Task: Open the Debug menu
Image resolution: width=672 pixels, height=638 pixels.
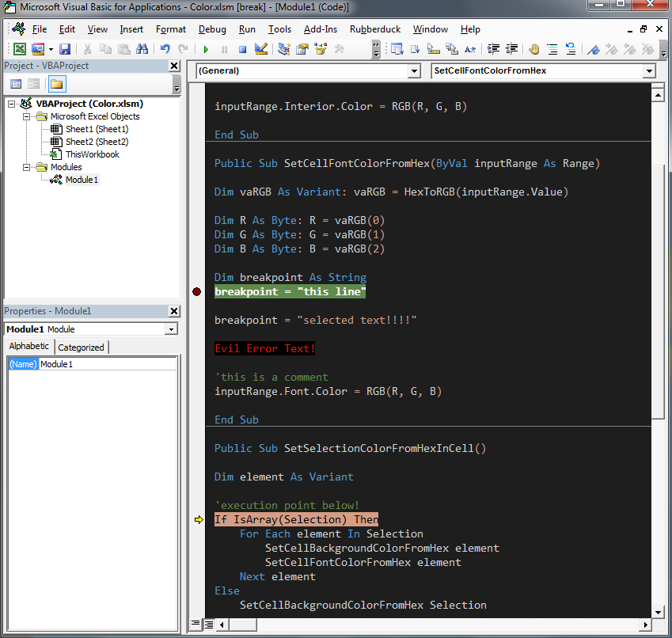Action: [212, 29]
